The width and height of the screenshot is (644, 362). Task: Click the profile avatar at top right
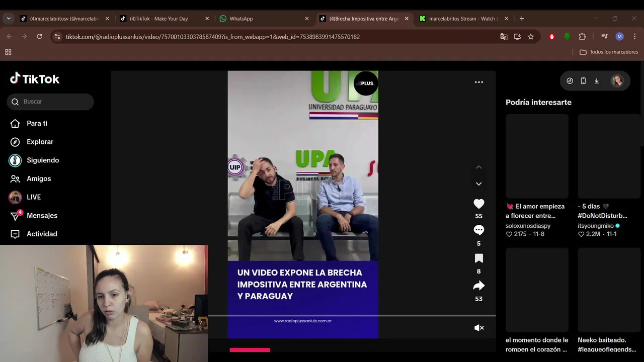pyautogui.click(x=617, y=80)
